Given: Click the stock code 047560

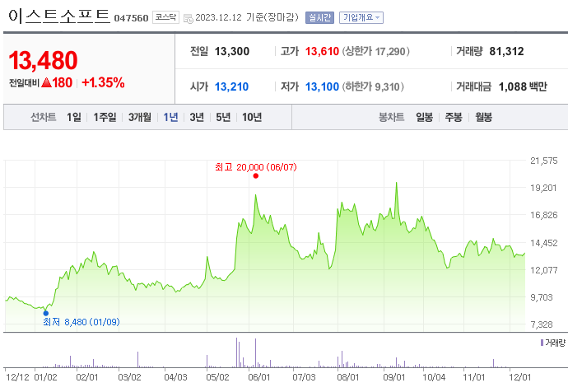Looking at the screenshot, I should pos(131,18).
